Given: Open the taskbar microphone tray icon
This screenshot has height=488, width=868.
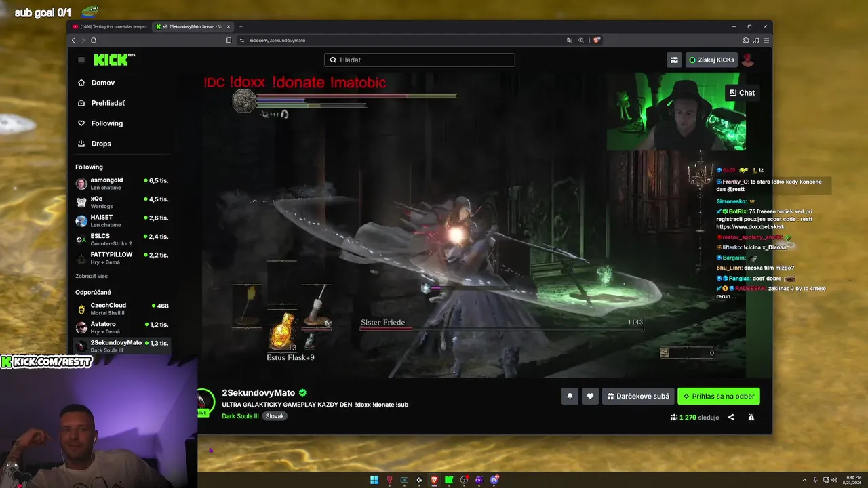Looking at the screenshot, I should pyautogui.click(x=815, y=480).
